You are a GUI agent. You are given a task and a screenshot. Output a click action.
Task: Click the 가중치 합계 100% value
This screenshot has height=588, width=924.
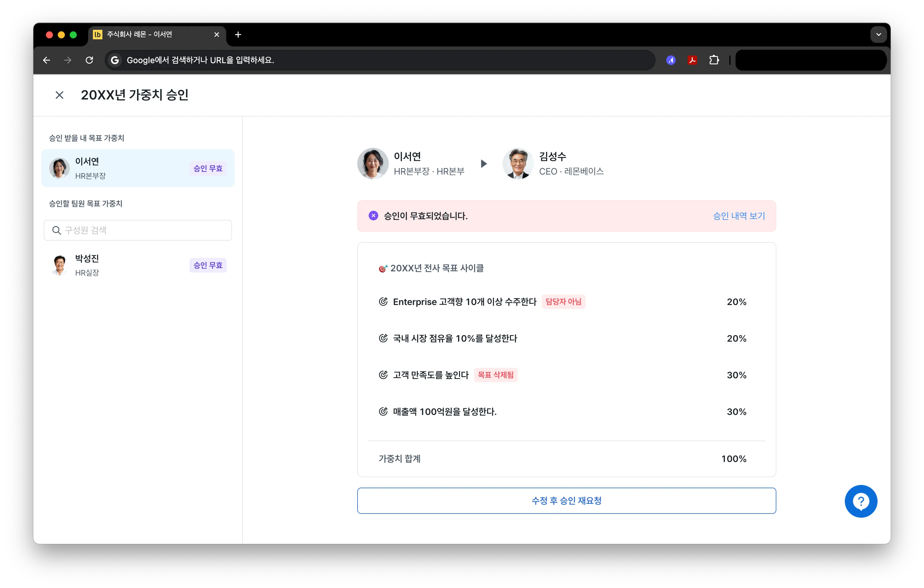click(734, 459)
